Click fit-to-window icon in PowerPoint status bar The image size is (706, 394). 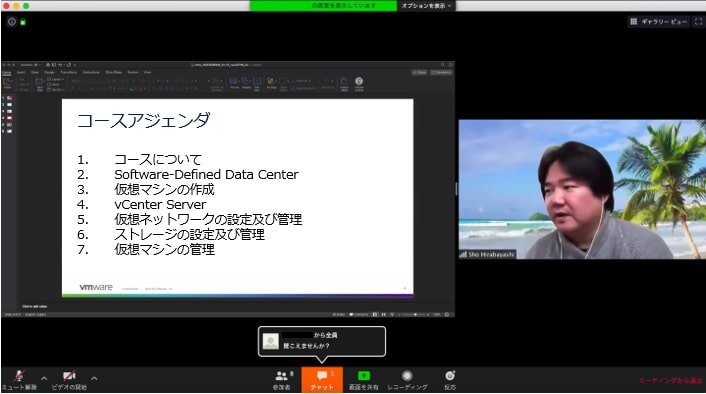point(447,314)
